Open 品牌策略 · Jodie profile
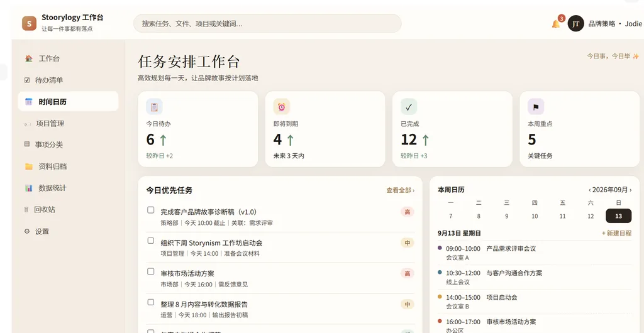This screenshot has height=333, width=644. point(615,24)
